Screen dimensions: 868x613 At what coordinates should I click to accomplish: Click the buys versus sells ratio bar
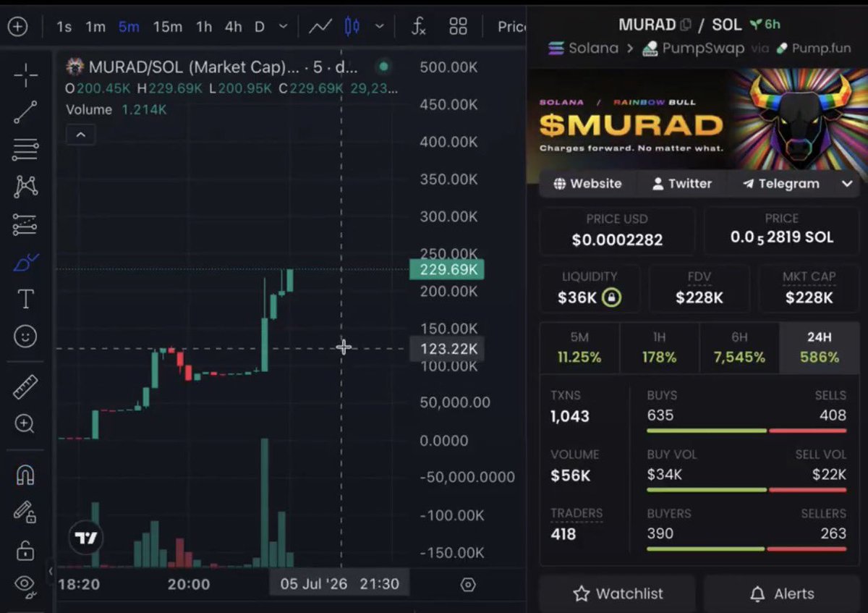click(x=746, y=431)
